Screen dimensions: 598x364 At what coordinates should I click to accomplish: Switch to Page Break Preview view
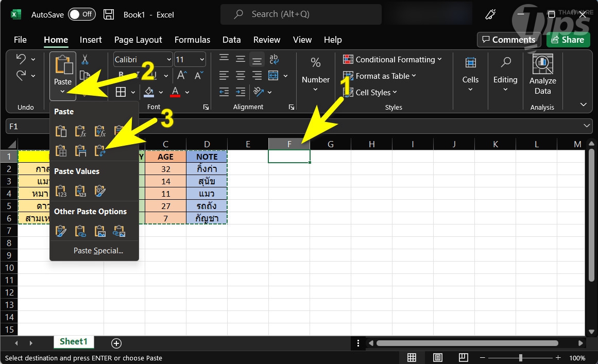tap(464, 357)
